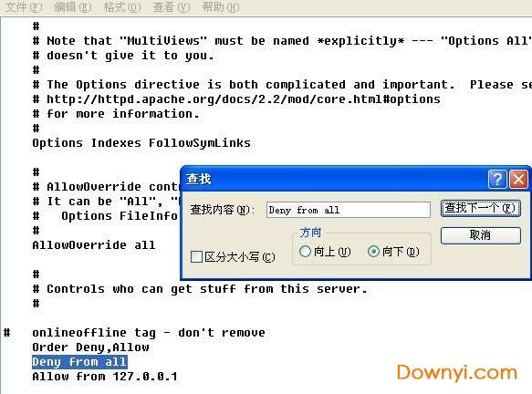Open the 编辑 menu

tap(73, 7)
